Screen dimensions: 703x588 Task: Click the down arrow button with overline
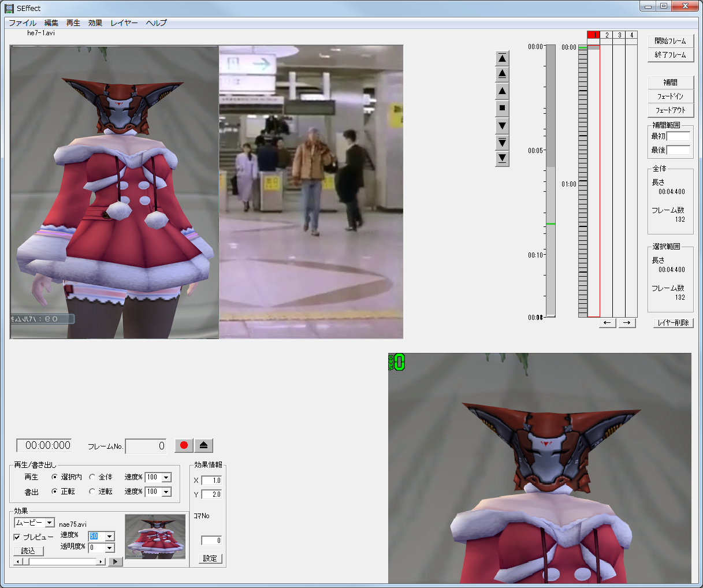(x=502, y=142)
